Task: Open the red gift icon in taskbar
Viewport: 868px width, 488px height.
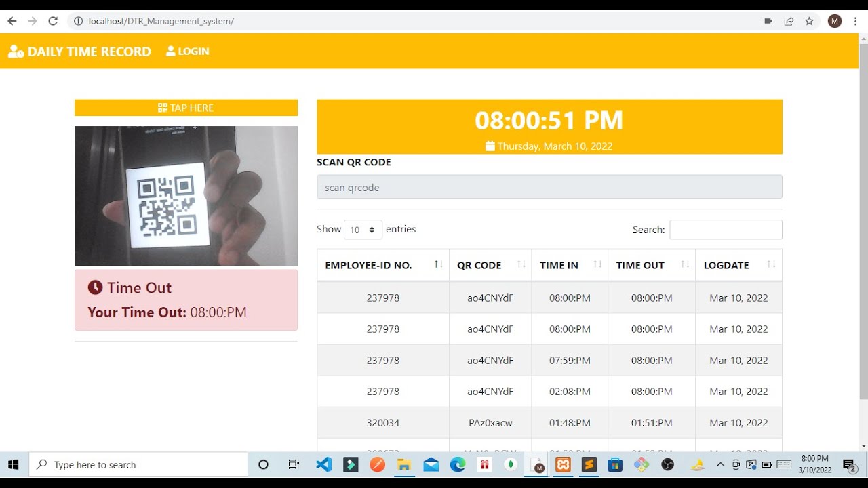Action: point(484,465)
